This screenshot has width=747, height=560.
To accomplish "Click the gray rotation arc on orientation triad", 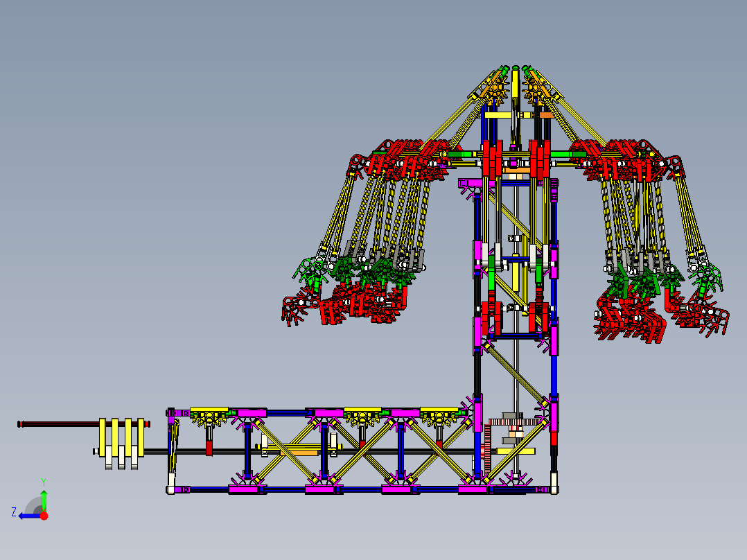I will 33,506.
